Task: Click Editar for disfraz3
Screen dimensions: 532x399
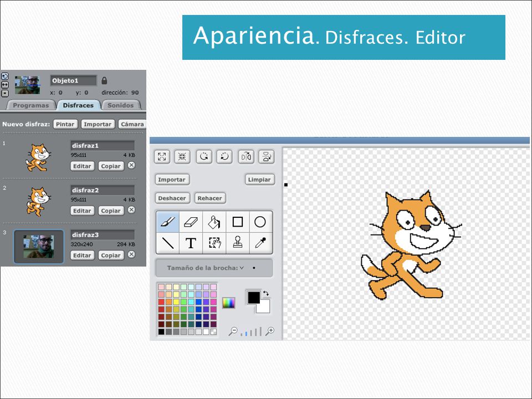Action: tap(82, 255)
